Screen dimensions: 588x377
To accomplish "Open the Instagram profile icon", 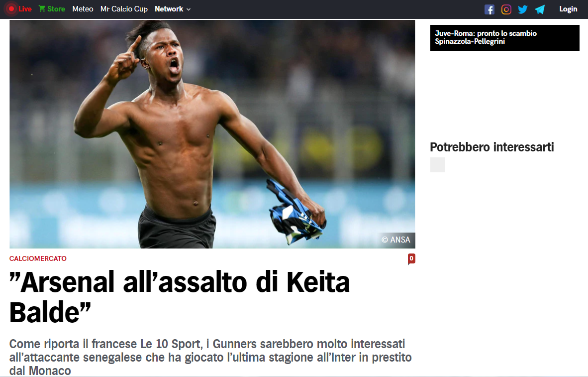I will pyautogui.click(x=506, y=9).
